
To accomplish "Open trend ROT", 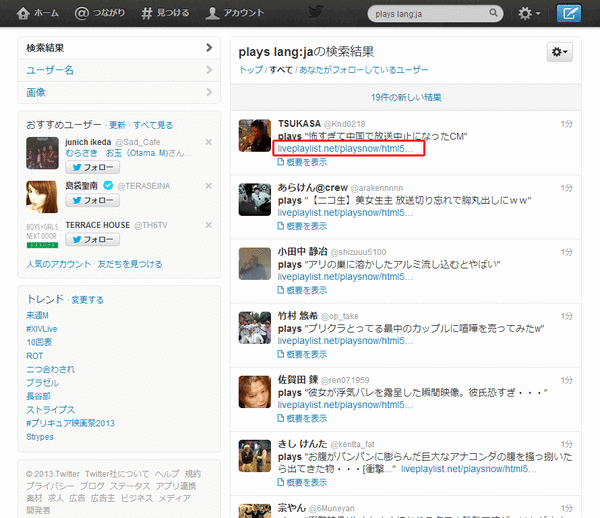I will pyautogui.click(x=34, y=356).
